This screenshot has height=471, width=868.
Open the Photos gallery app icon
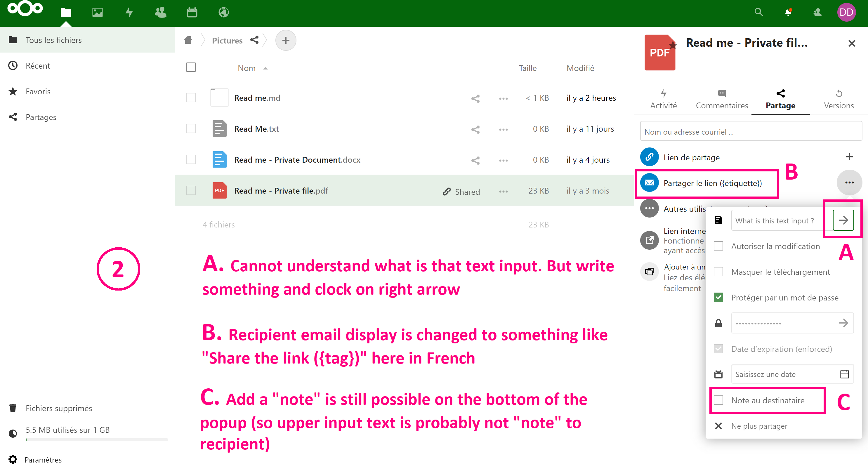(x=97, y=13)
